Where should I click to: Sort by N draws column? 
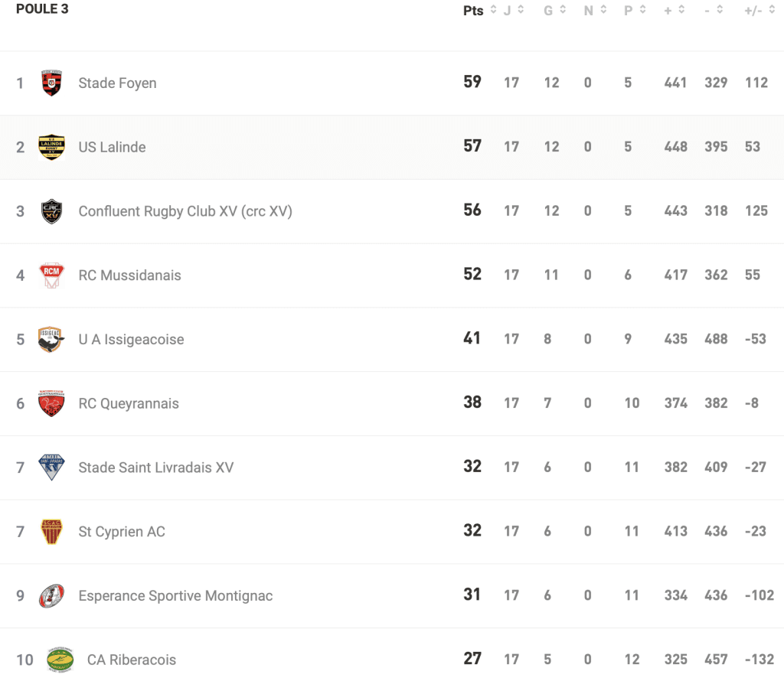(x=604, y=10)
